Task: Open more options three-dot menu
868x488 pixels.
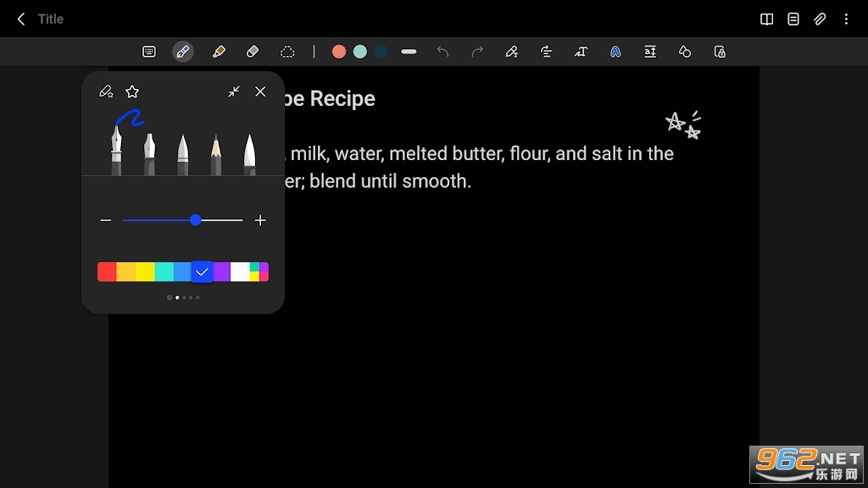Action: 847,19
